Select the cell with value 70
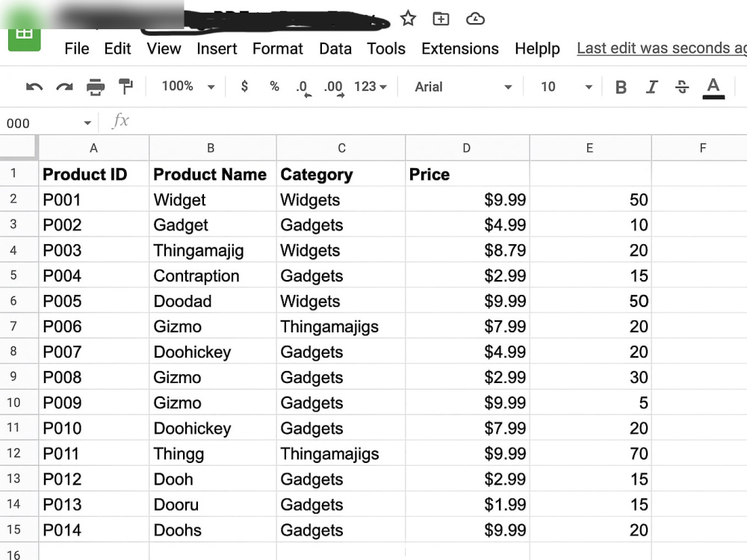The height and width of the screenshot is (560, 747). [590, 453]
